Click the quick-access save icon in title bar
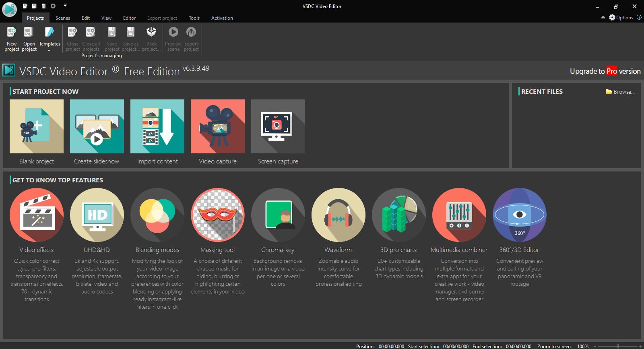The width and height of the screenshot is (644, 349). pos(43,6)
